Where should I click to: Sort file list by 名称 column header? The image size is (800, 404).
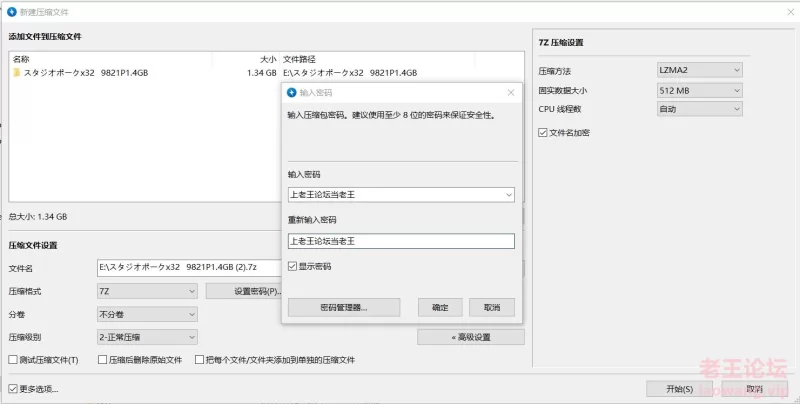[22, 59]
